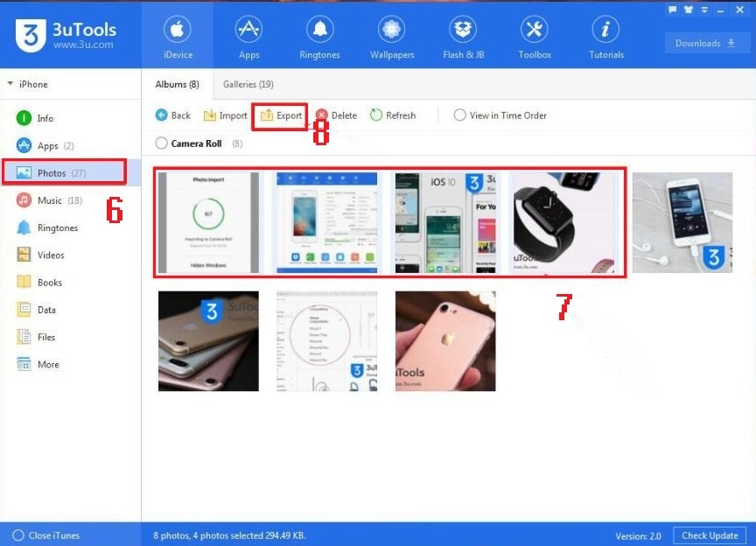Open the Tutorials info icon

605,31
